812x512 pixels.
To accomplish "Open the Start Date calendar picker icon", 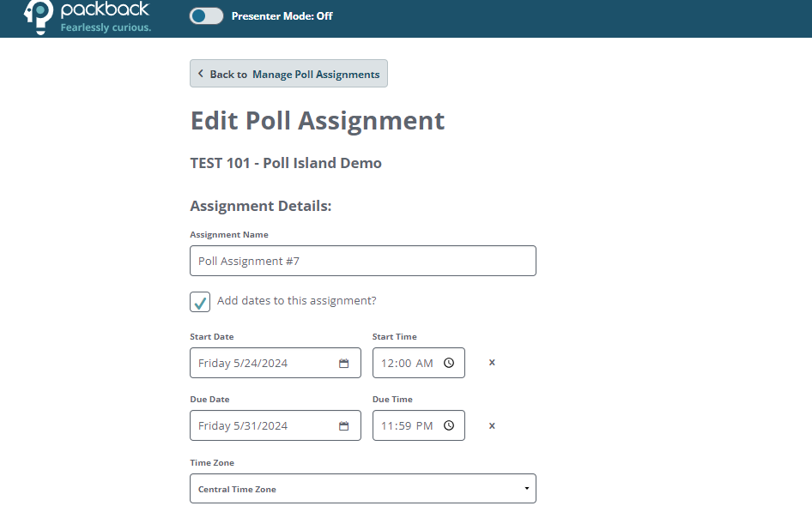I will (x=344, y=363).
